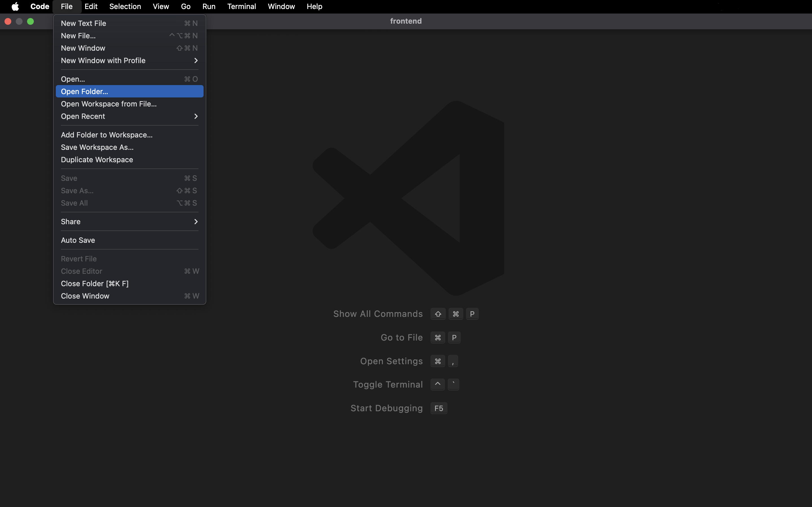The height and width of the screenshot is (507, 812).
Task: Open the Apple menu
Action: (x=15, y=6)
